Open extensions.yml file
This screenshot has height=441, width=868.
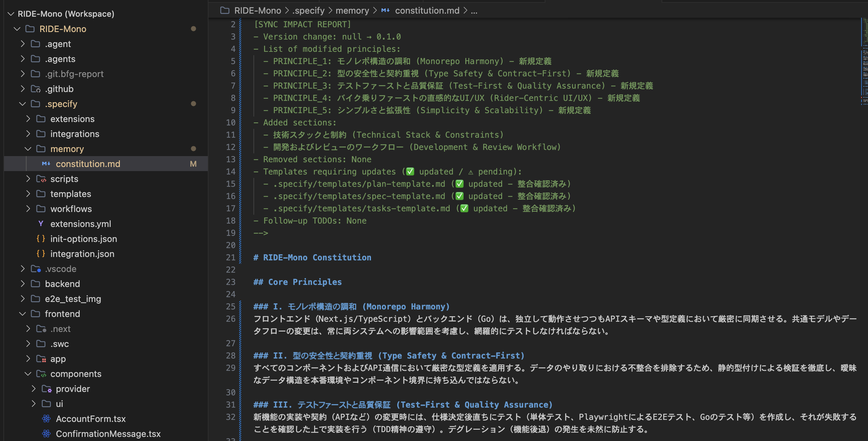click(81, 224)
